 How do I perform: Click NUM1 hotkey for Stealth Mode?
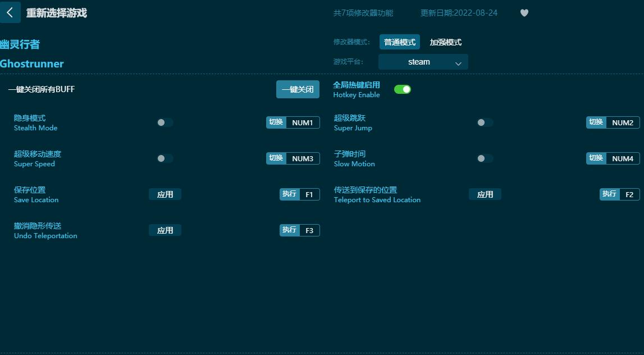pos(303,122)
